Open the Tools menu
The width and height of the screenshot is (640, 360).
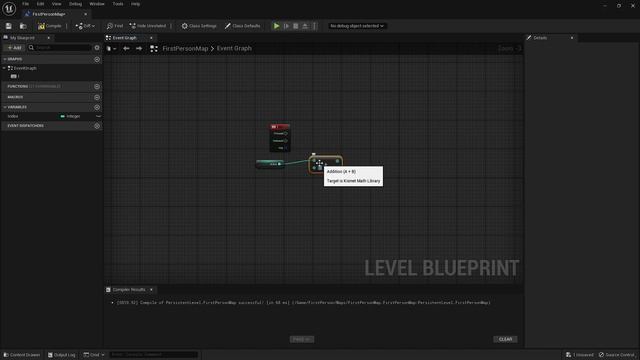pos(118,4)
